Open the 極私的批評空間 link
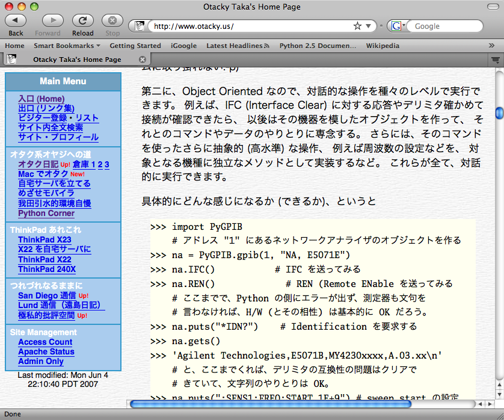Viewport: 504px width, 420px height. point(46,315)
